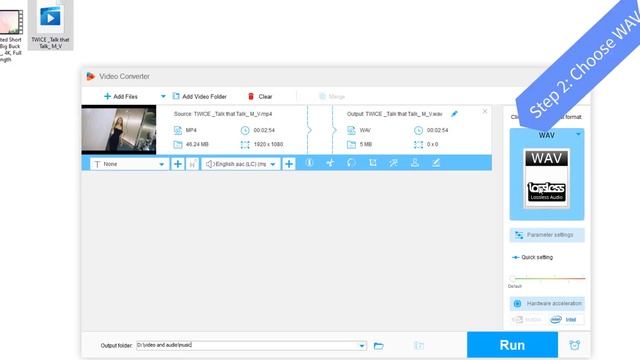This screenshot has height=360, width=640.
Task: Expand the output format dropdown arrow
Action: pos(578,134)
